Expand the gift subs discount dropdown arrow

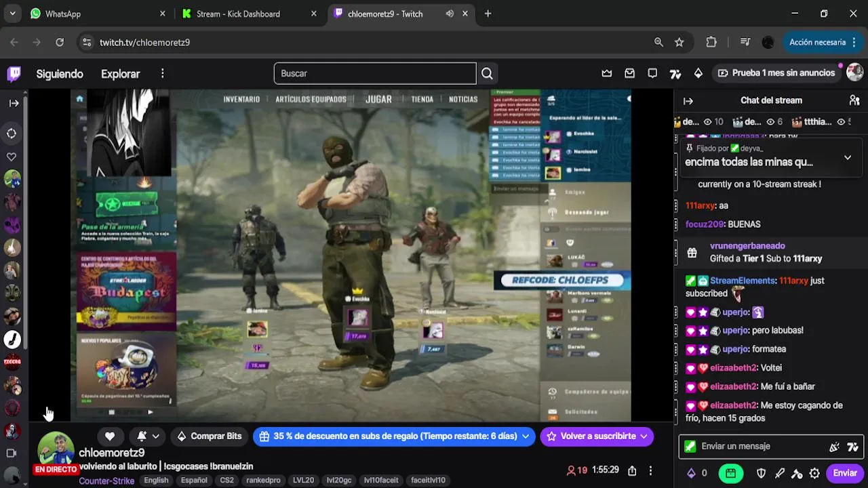click(526, 436)
